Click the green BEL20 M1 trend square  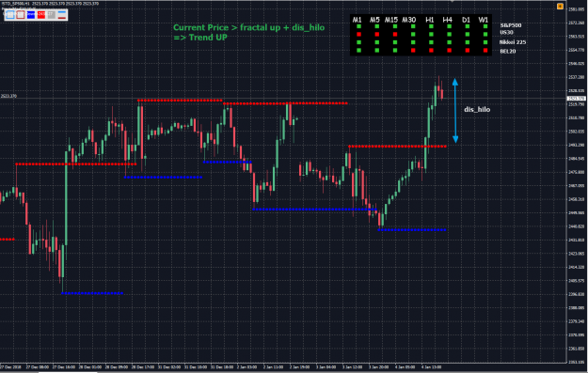pos(358,50)
